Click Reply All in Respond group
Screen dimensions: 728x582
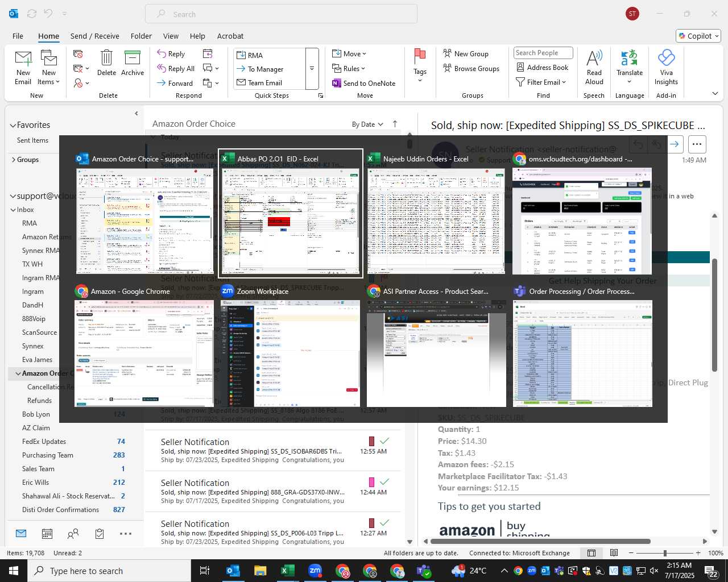(x=176, y=68)
